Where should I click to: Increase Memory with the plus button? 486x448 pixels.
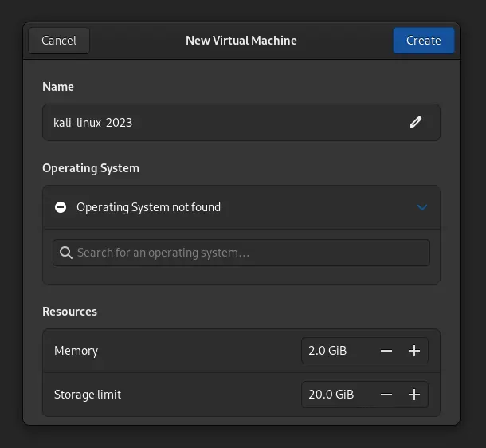[414, 351]
